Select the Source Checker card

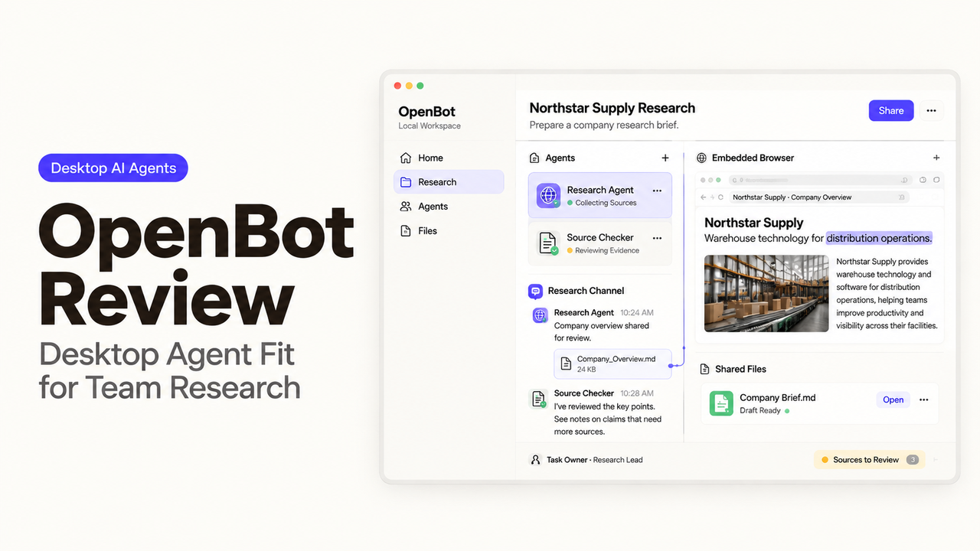click(x=600, y=243)
